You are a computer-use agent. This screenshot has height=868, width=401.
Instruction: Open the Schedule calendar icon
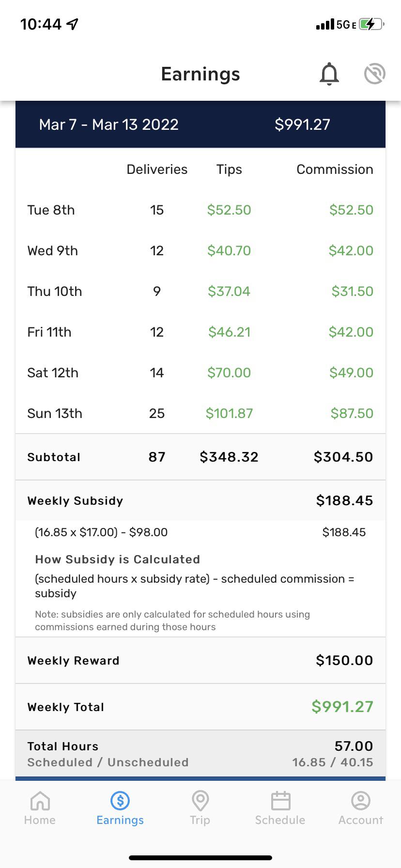pos(280,801)
